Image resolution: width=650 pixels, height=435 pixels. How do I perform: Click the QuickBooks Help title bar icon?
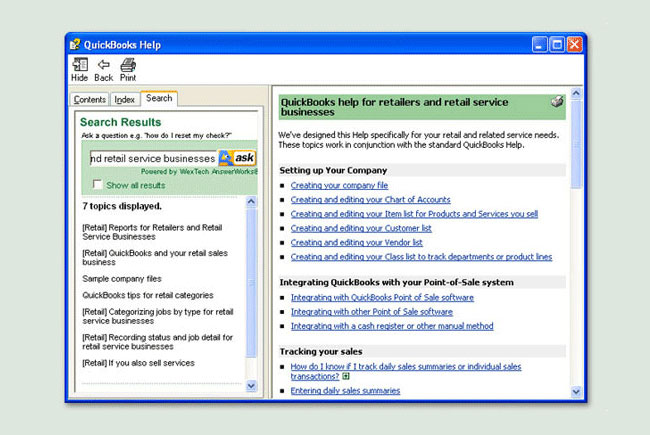[x=75, y=44]
